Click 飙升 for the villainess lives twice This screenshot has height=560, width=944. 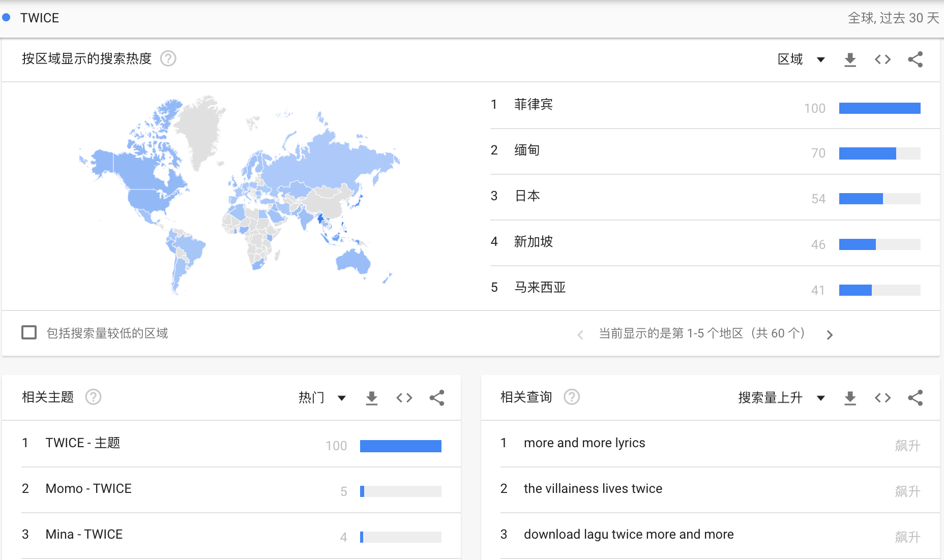908,491
